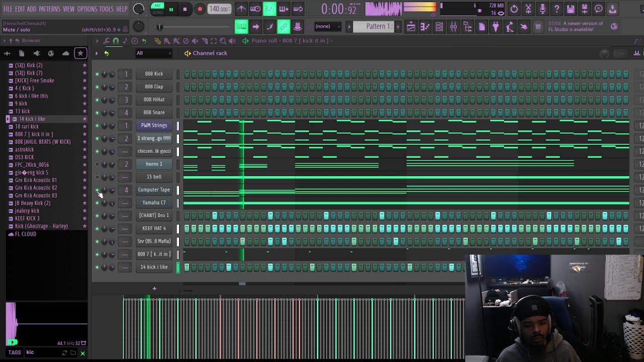Viewport: 644px width, 362px height.
Task: Open the Playlist view icon
Action: (x=411, y=27)
